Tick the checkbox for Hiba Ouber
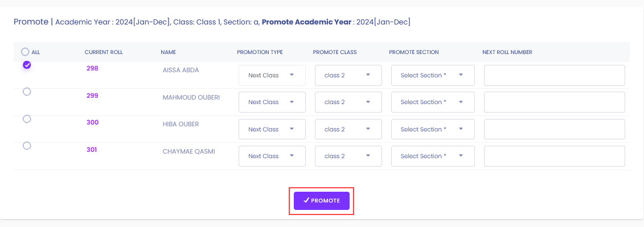 point(27,119)
